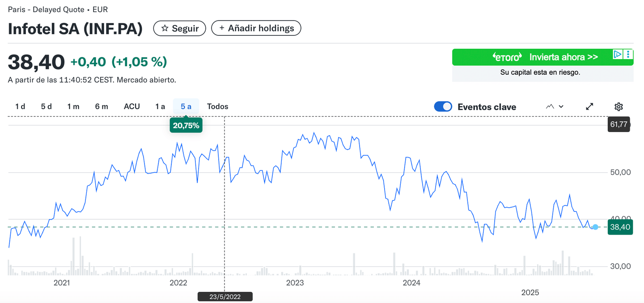
Task: Click the AdChoices triangle icon
Action: point(618,55)
